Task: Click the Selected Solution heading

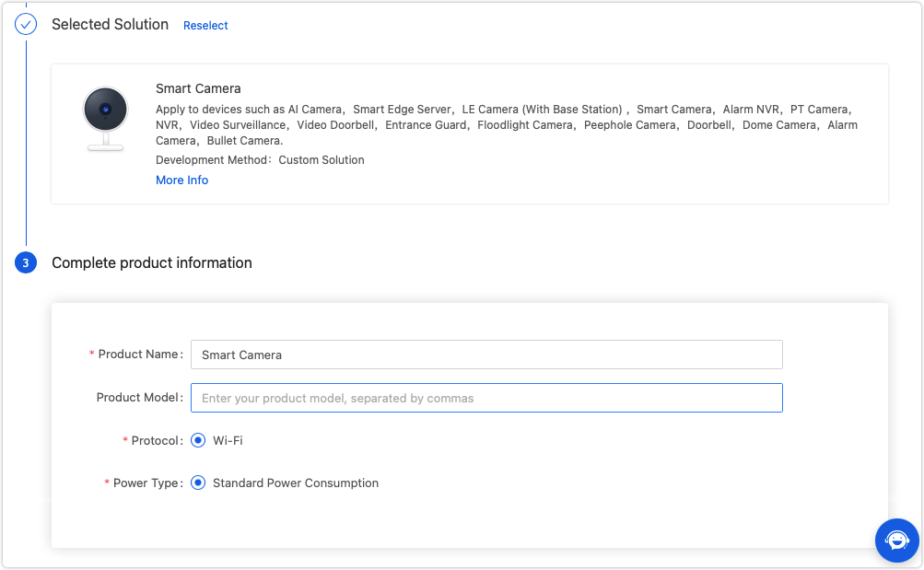Action: click(x=110, y=25)
